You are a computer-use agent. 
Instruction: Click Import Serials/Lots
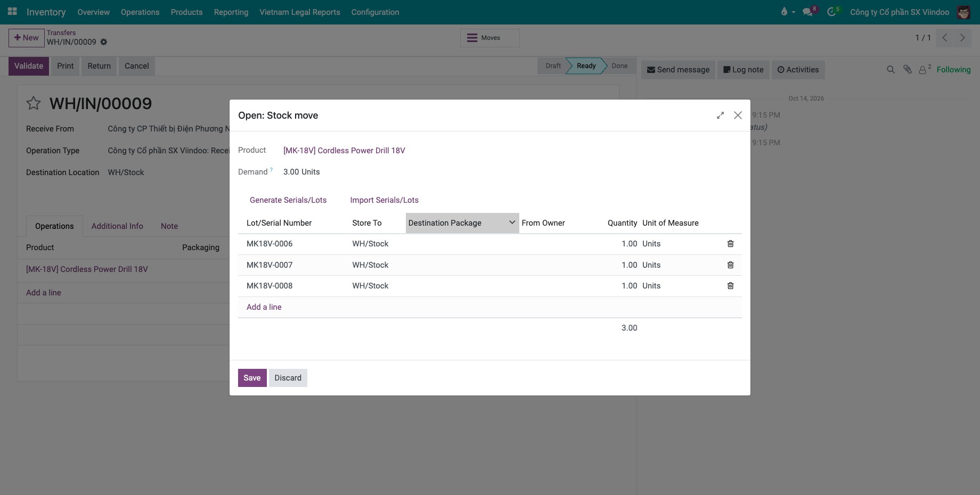[x=384, y=200]
